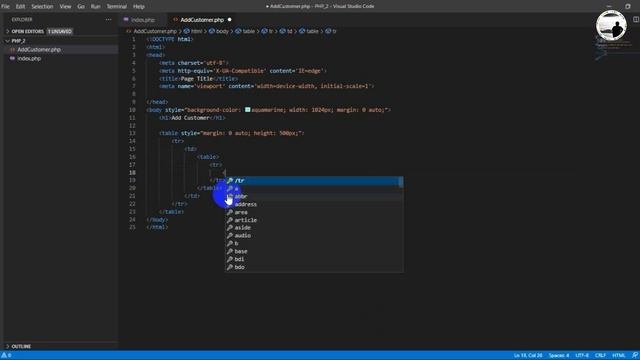This screenshot has height=360, width=640.
Task: Pick the b tag suggestion
Action: click(314, 244)
